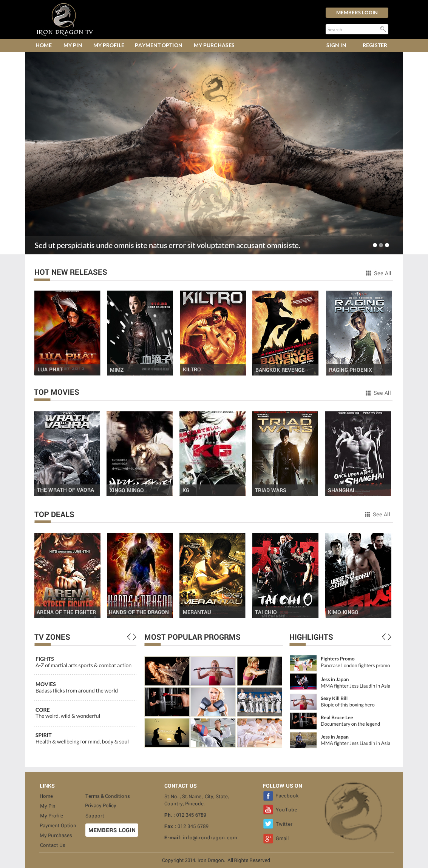Viewport: 428px width, 868px height.
Task: Show next Highlights item
Action: [389, 637]
